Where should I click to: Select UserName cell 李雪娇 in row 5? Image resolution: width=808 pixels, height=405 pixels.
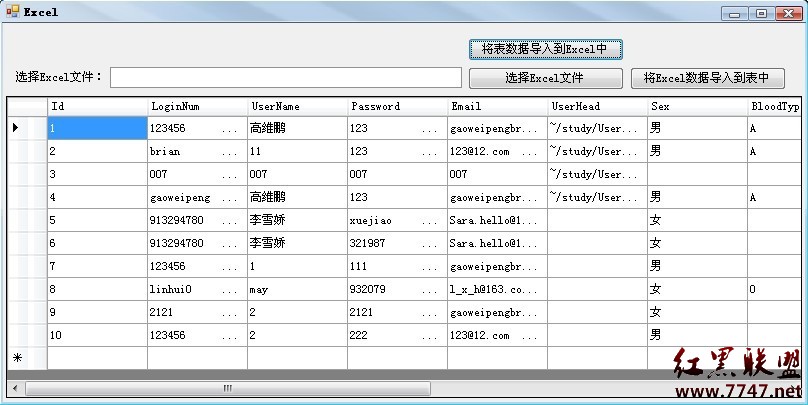coord(297,220)
